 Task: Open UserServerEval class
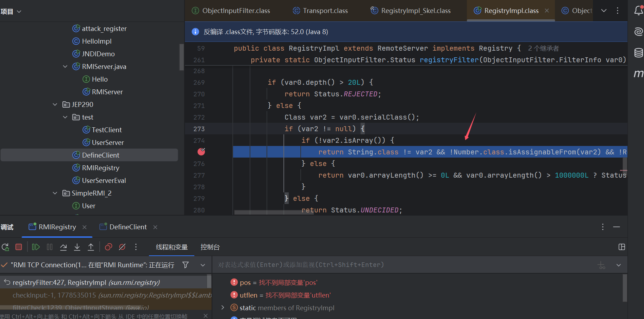pyautogui.click(x=104, y=180)
